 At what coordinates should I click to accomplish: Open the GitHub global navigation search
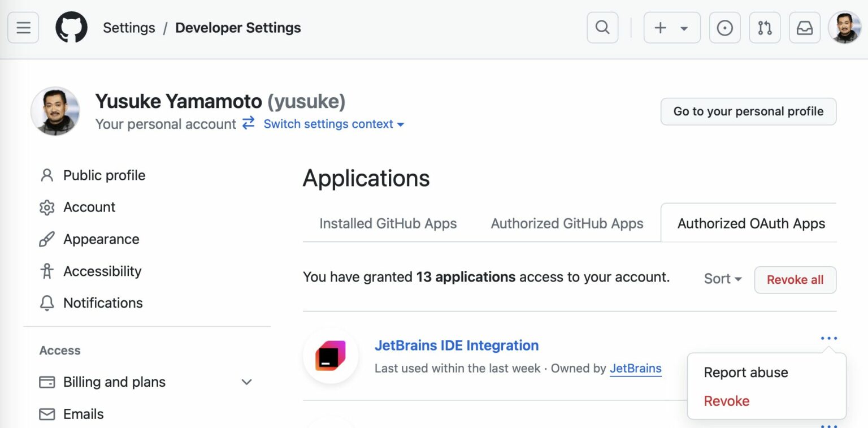602,27
